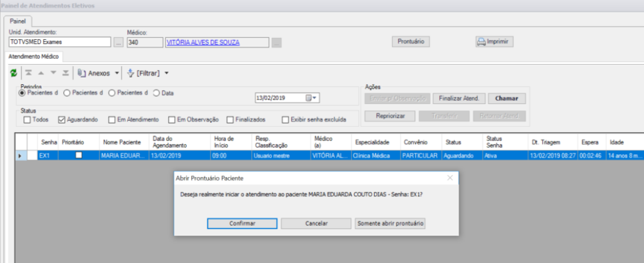Click the MARIA EDUAR... patient name cell
This screenshot has height=263, width=644.
123,156
